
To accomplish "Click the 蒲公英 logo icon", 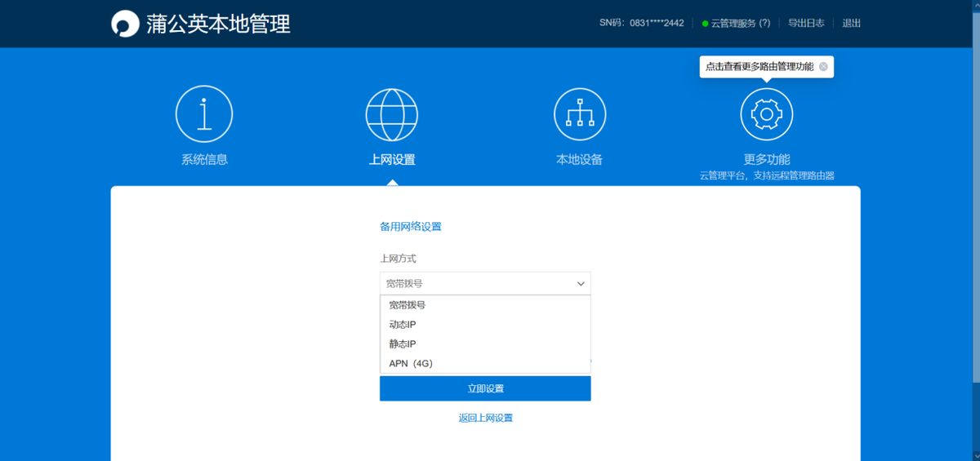I will [125, 24].
